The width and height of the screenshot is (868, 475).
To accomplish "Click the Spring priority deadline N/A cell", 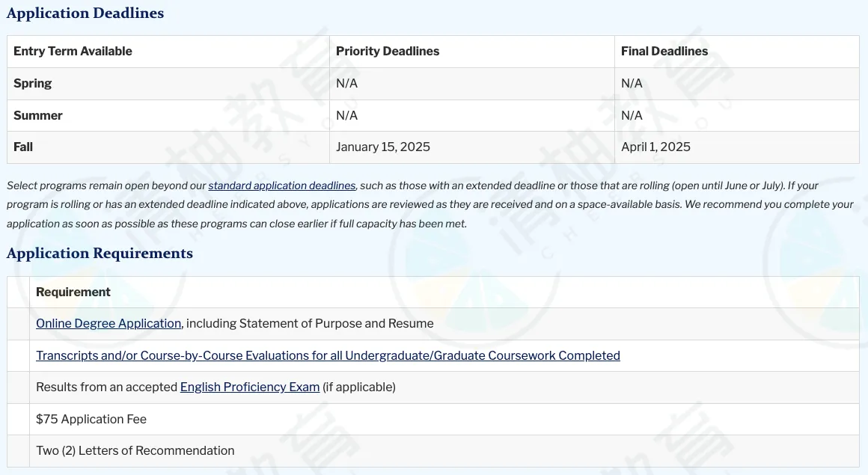I will pyautogui.click(x=347, y=84).
